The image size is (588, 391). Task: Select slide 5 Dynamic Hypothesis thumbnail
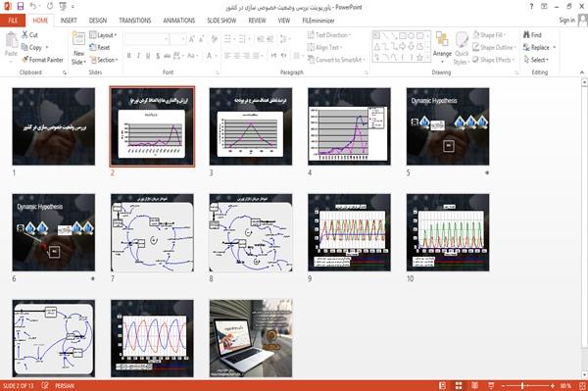[x=448, y=126]
